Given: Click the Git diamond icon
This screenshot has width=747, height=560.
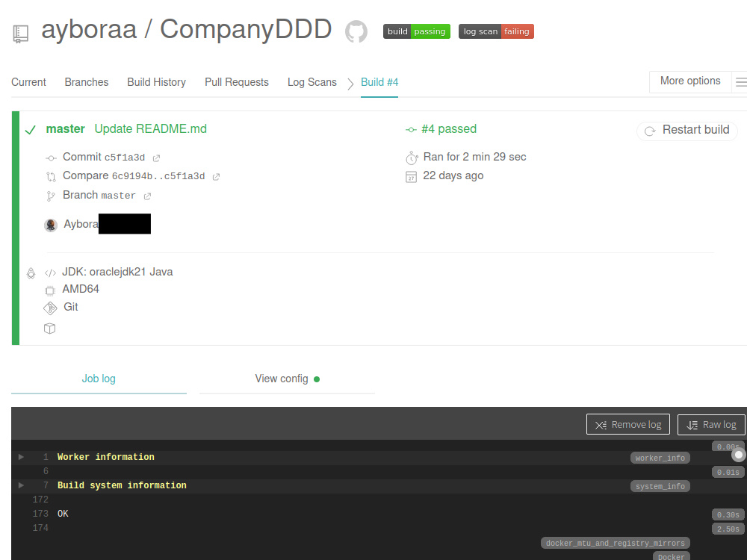Looking at the screenshot, I should tap(50, 308).
